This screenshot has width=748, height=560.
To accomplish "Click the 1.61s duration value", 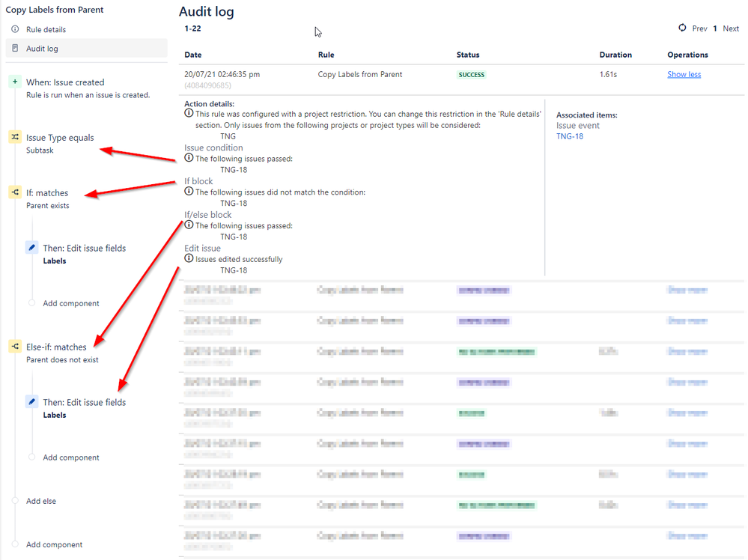I will coord(608,74).
